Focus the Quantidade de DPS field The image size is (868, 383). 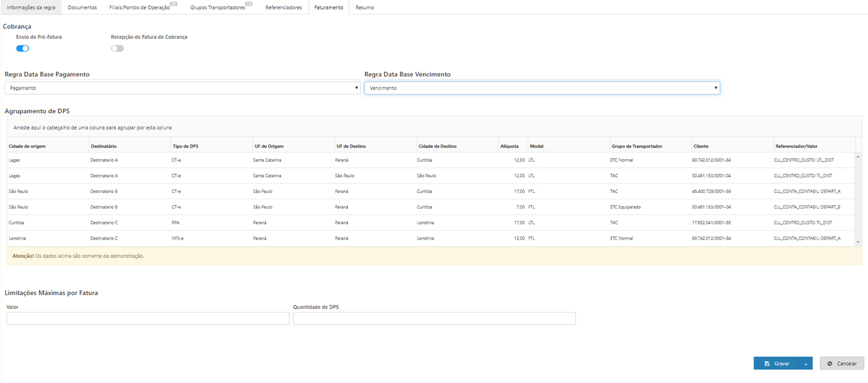434,319
